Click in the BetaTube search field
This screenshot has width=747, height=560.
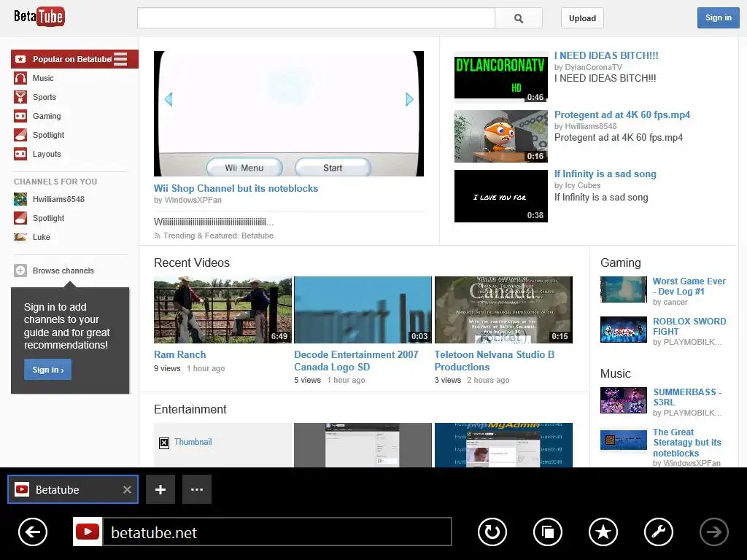pyautogui.click(x=316, y=18)
